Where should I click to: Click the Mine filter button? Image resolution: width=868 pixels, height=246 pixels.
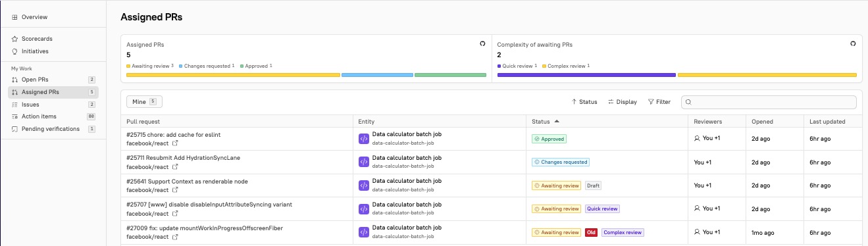click(x=144, y=102)
